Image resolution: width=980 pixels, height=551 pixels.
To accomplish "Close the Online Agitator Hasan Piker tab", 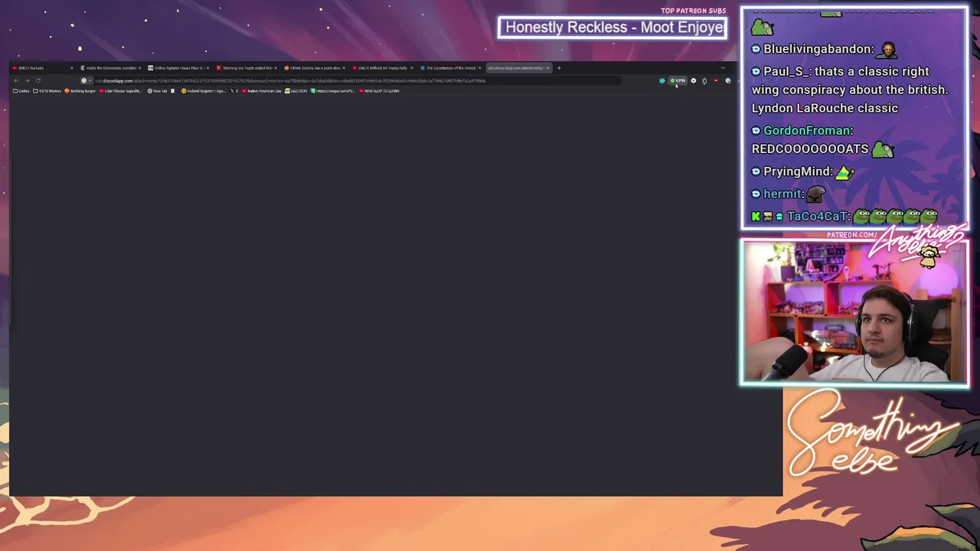I will (207, 68).
